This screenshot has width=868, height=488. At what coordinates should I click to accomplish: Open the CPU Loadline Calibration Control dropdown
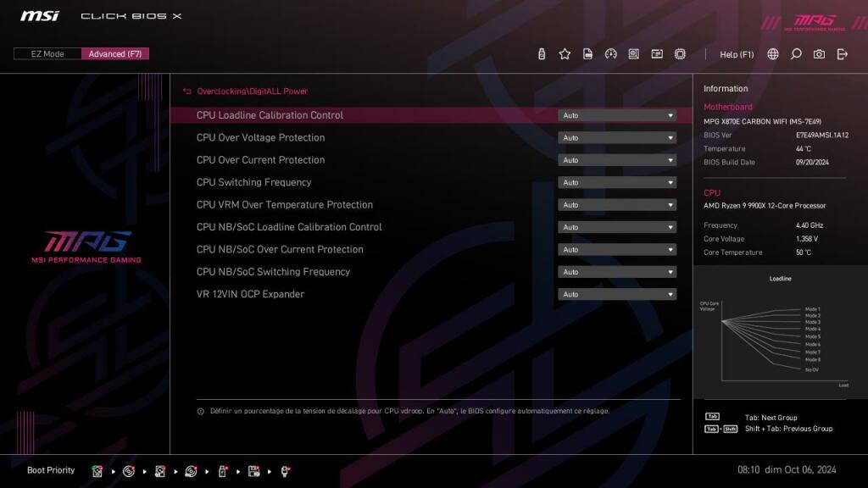[617, 115]
